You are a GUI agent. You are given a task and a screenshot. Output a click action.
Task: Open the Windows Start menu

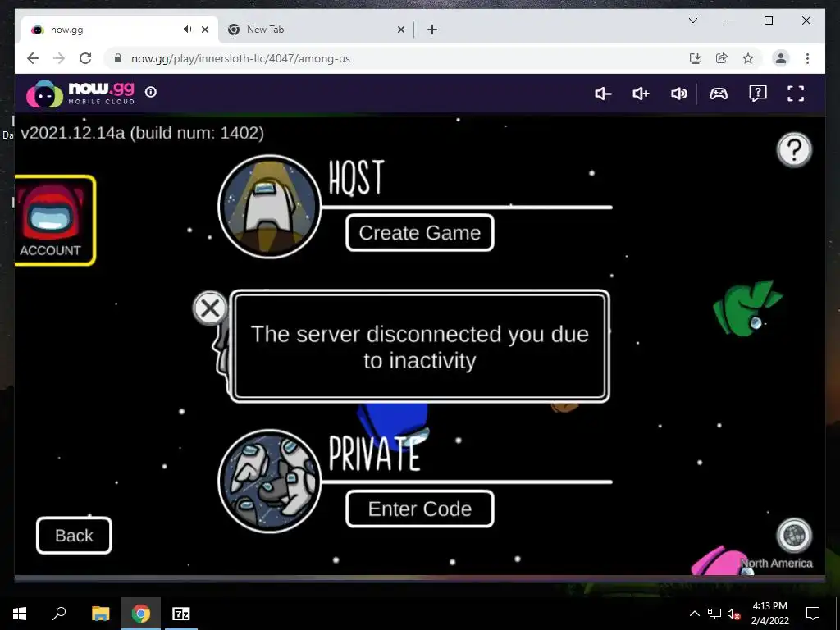[20, 614]
